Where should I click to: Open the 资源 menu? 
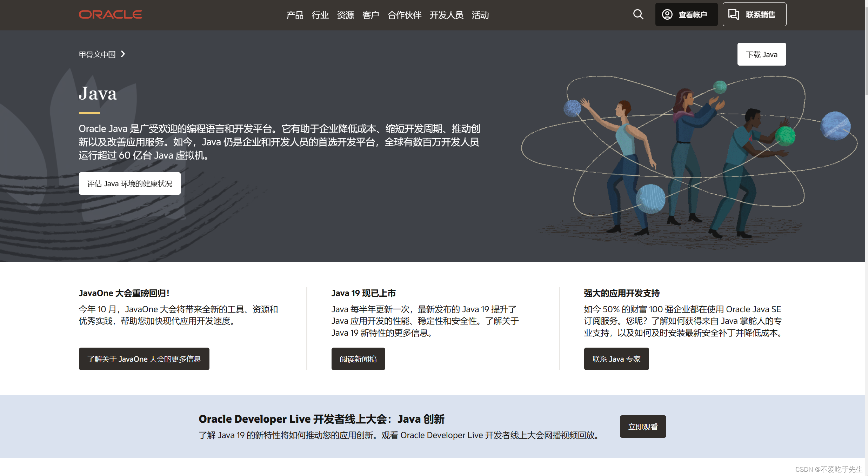click(345, 15)
